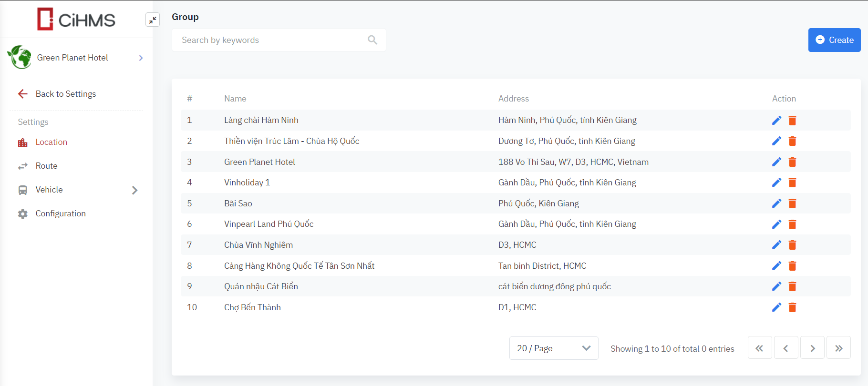Expand the Green Planet Hotel selector

pos(141,58)
